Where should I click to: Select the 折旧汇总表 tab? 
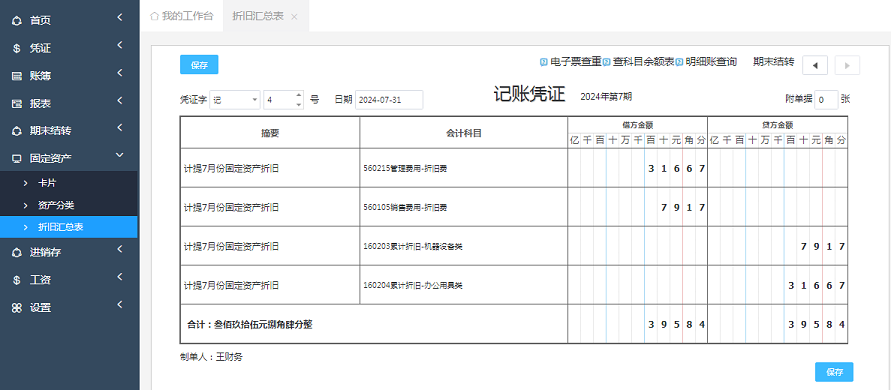[265, 16]
